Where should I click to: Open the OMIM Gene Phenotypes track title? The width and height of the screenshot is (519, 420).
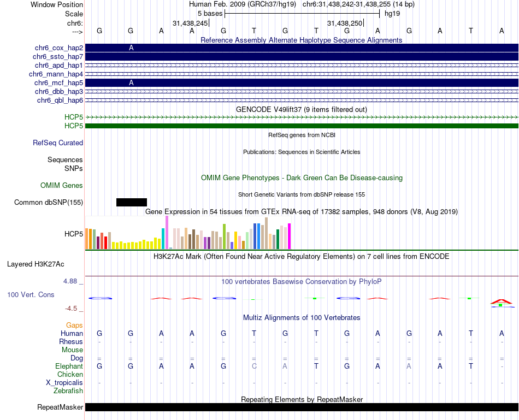click(x=302, y=178)
